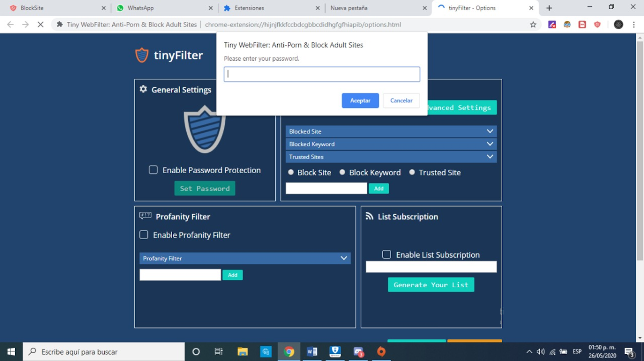Open the round masked-face extension icon in the toolbar
The image size is (644, 361).
click(567, 25)
